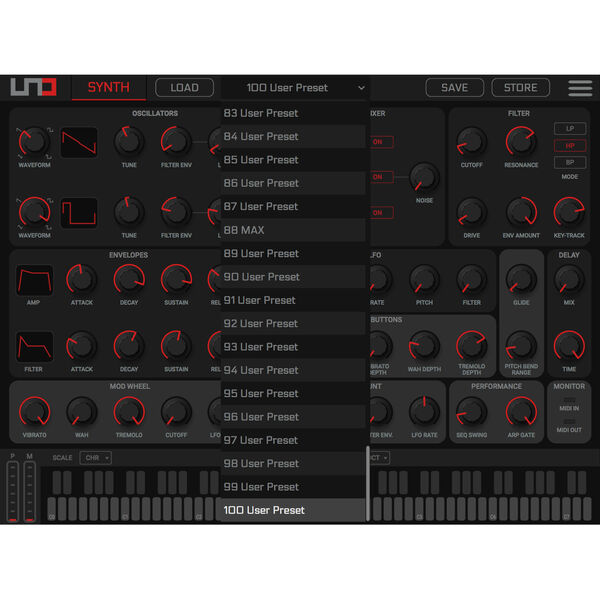Click the delay MIX knob

point(569,279)
